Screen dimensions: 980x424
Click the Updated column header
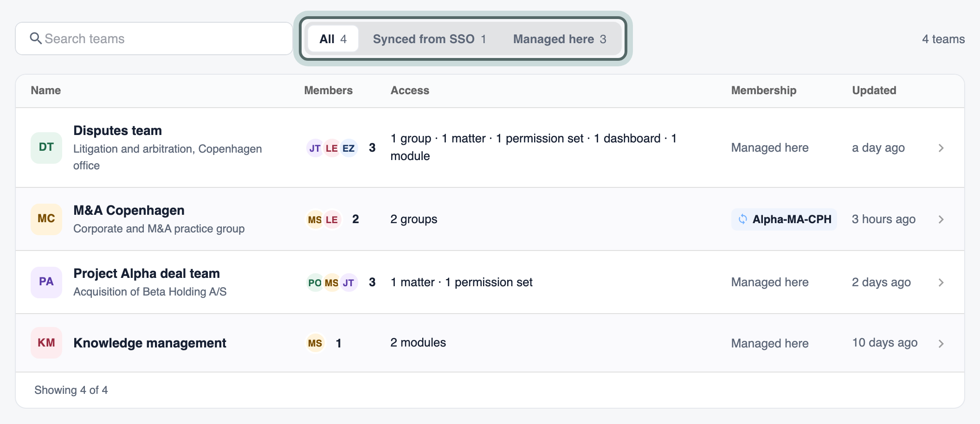[874, 90]
